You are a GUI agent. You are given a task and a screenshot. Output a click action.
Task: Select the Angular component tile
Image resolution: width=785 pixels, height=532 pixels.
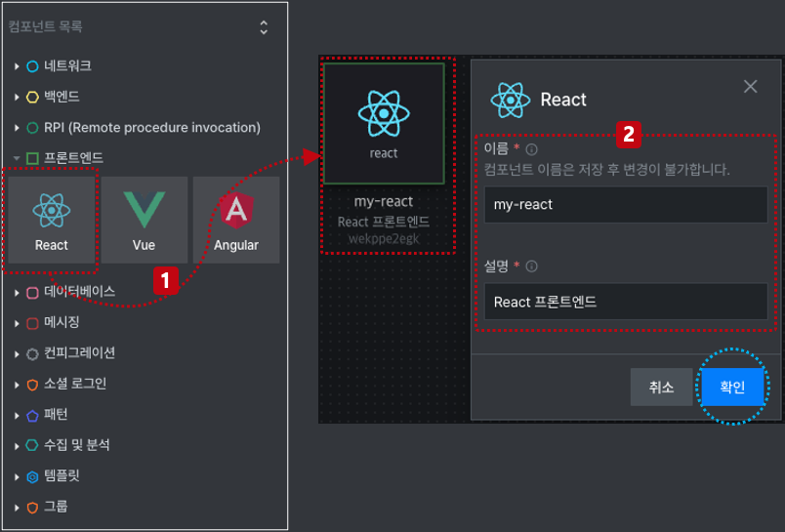click(x=236, y=220)
